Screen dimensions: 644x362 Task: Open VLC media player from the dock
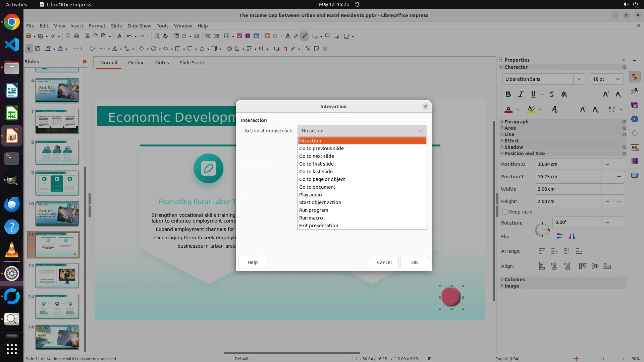coord(12,250)
